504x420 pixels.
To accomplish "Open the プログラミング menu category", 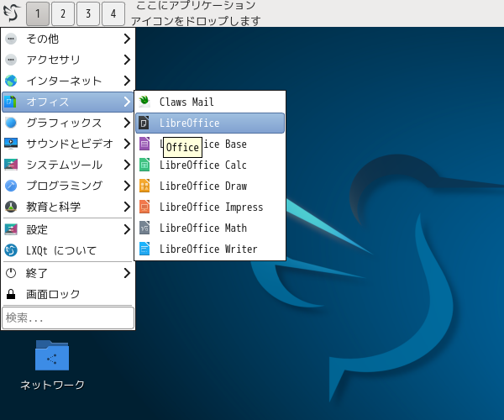I will coord(68,186).
